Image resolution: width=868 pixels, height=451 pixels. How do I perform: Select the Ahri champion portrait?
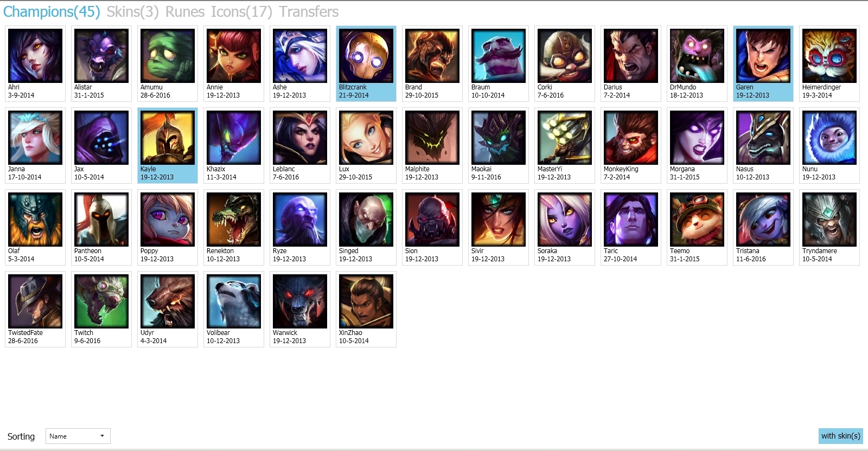[x=35, y=56]
